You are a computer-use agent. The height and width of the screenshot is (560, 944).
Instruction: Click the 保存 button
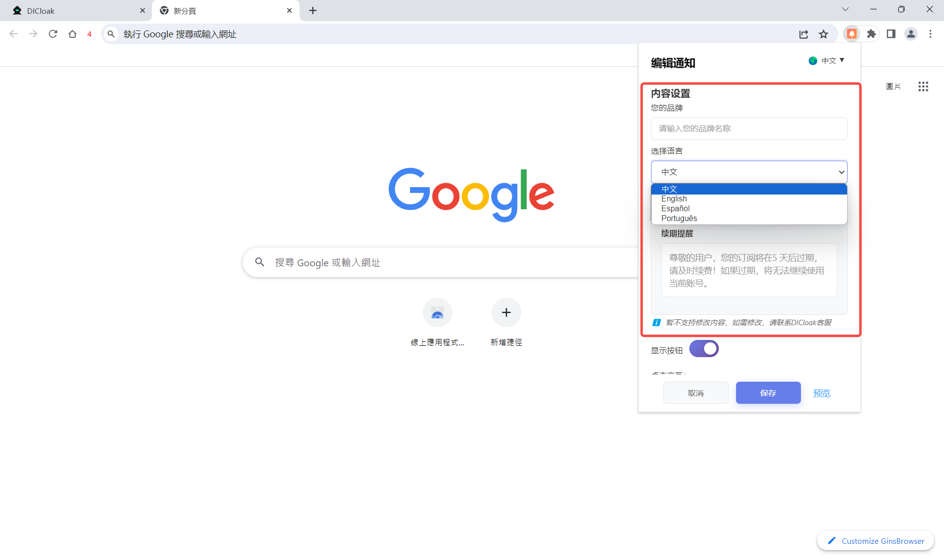768,393
